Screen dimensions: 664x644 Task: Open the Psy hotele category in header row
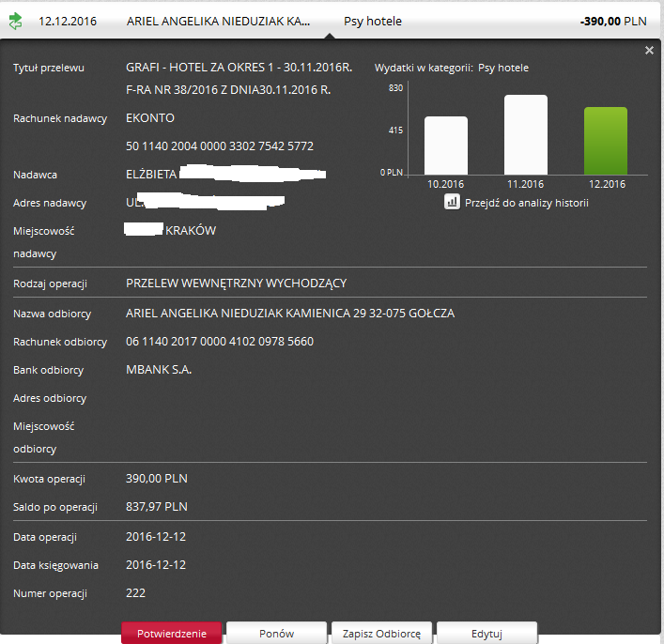coord(373,21)
